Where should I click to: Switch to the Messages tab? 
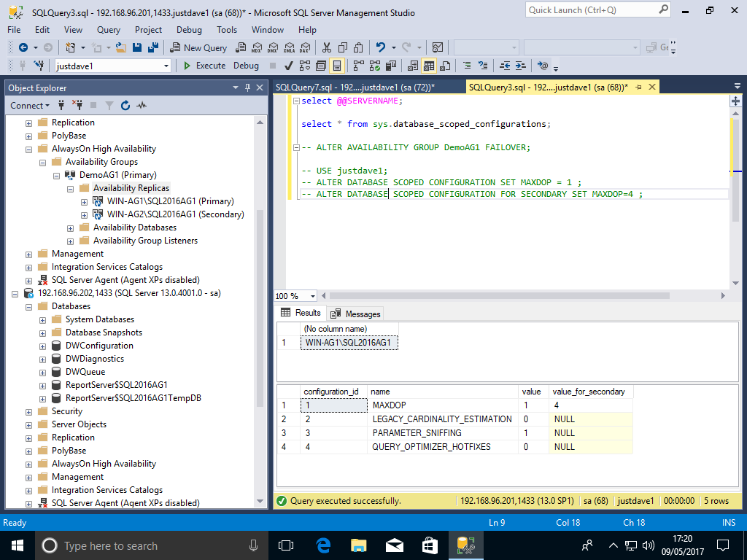coord(355,314)
